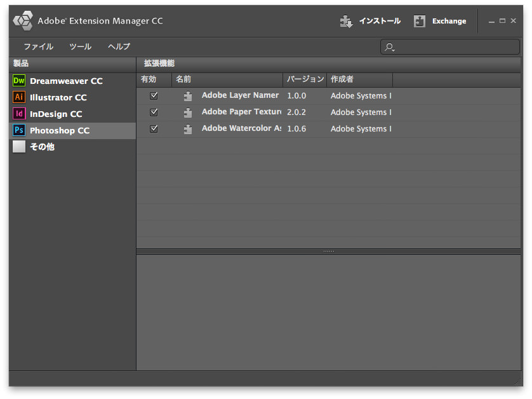Click the install puzzle-piece icon
Screen dimensions: 532x399
click(x=347, y=21)
